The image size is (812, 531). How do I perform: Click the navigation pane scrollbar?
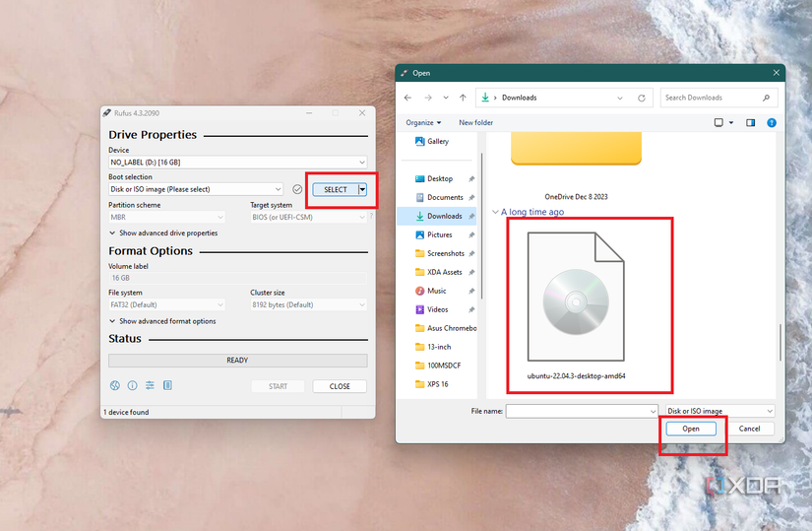[482, 226]
